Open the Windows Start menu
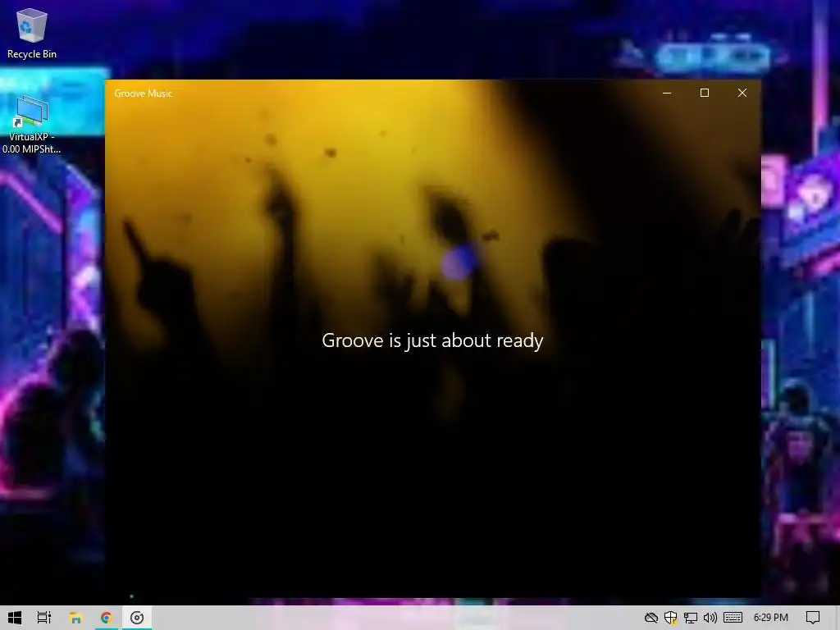The height and width of the screenshot is (630, 840). click(15, 618)
